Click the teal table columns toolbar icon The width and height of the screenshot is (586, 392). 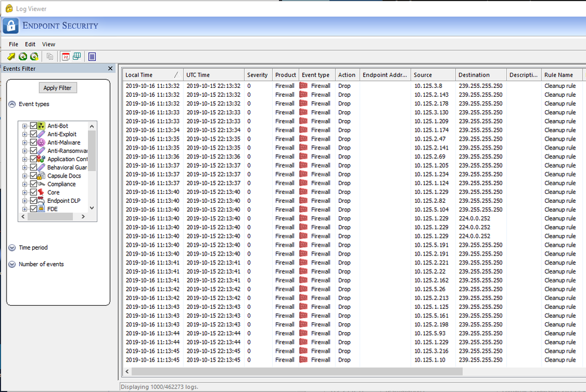point(77,56)
